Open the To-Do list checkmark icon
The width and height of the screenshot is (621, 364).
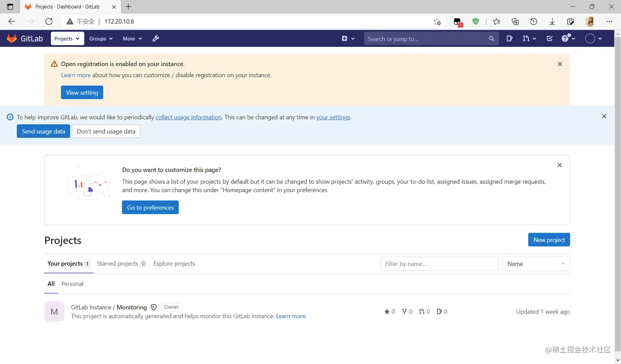(550, 39)
